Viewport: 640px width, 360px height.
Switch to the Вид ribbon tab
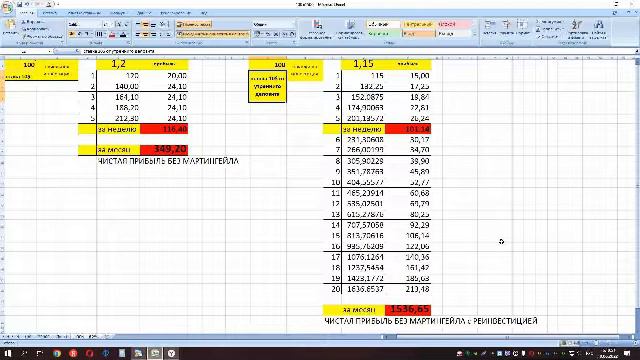(x=204, y=13)
